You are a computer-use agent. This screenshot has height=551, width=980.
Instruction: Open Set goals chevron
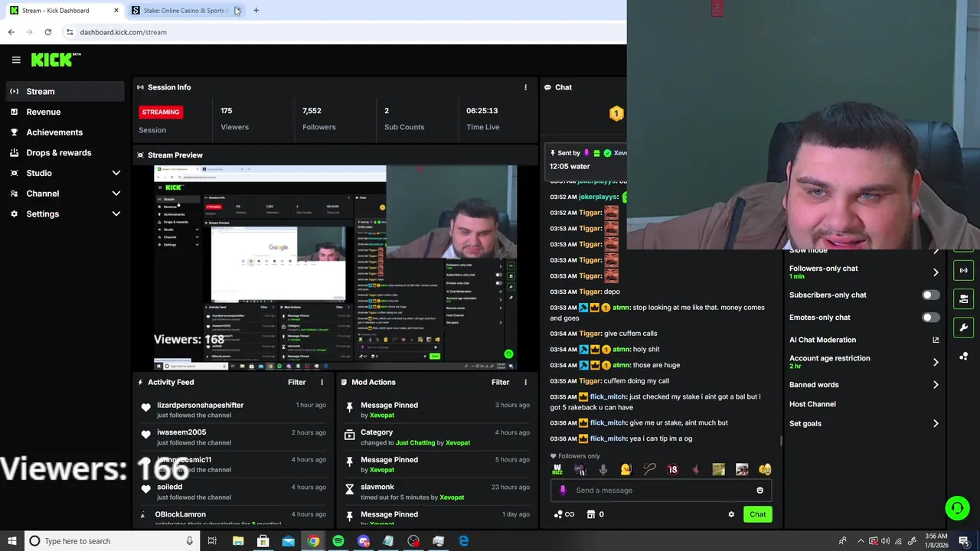pyautogui.click(x=936, y=423)
